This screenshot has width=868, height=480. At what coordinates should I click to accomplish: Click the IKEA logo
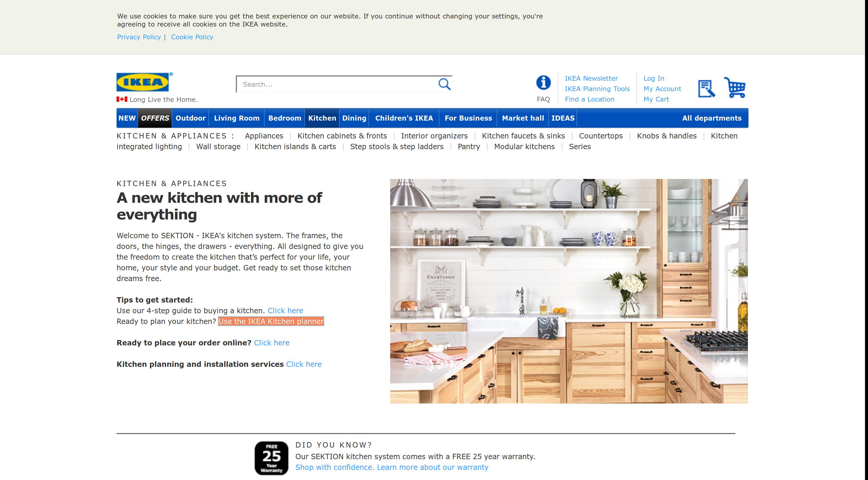coord(145,82)
